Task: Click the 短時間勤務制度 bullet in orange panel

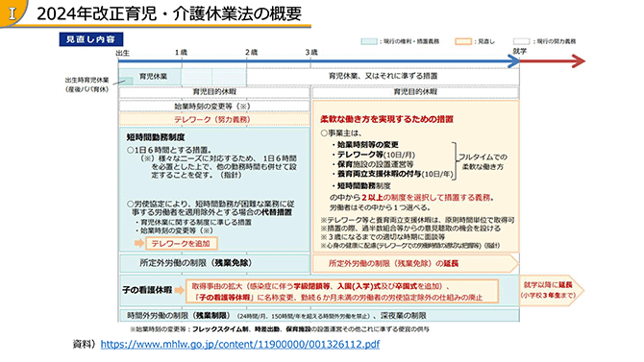Action: [361, 186]
